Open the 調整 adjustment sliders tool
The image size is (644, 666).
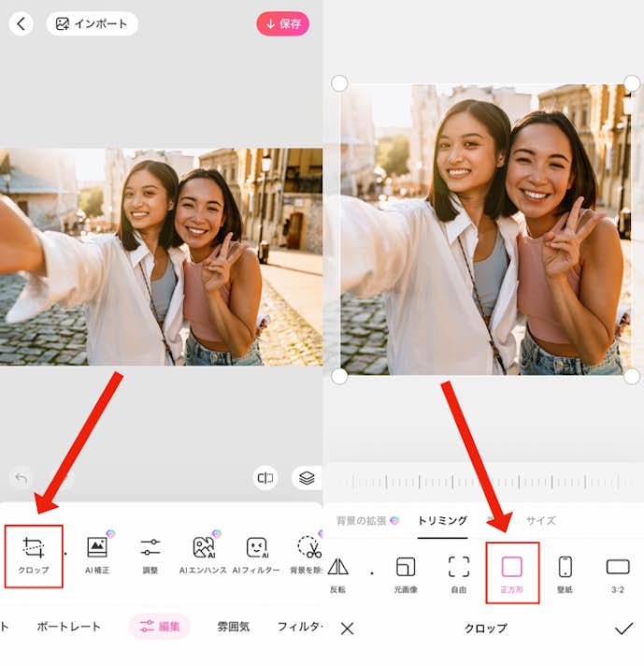(x=150, y=556)
